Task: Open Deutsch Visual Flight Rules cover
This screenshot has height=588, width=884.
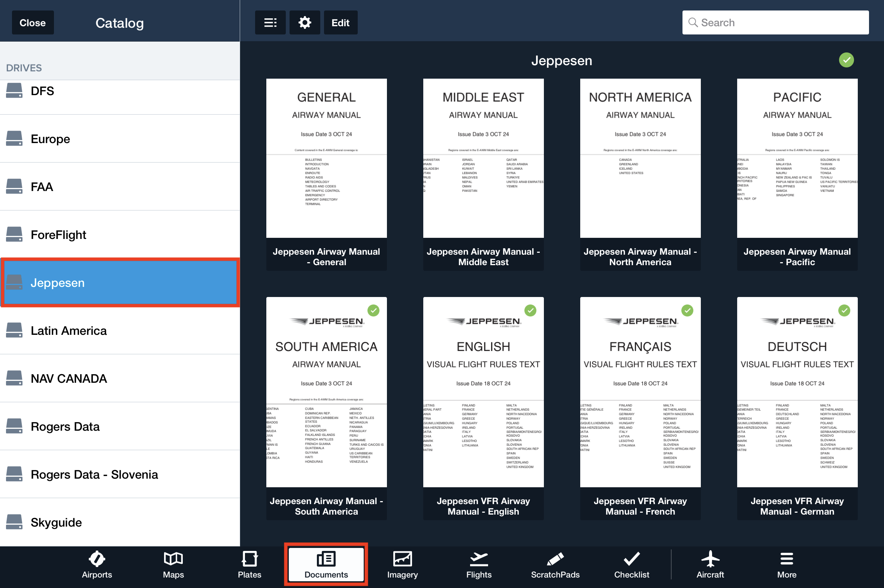Action: tap(797, 392)
